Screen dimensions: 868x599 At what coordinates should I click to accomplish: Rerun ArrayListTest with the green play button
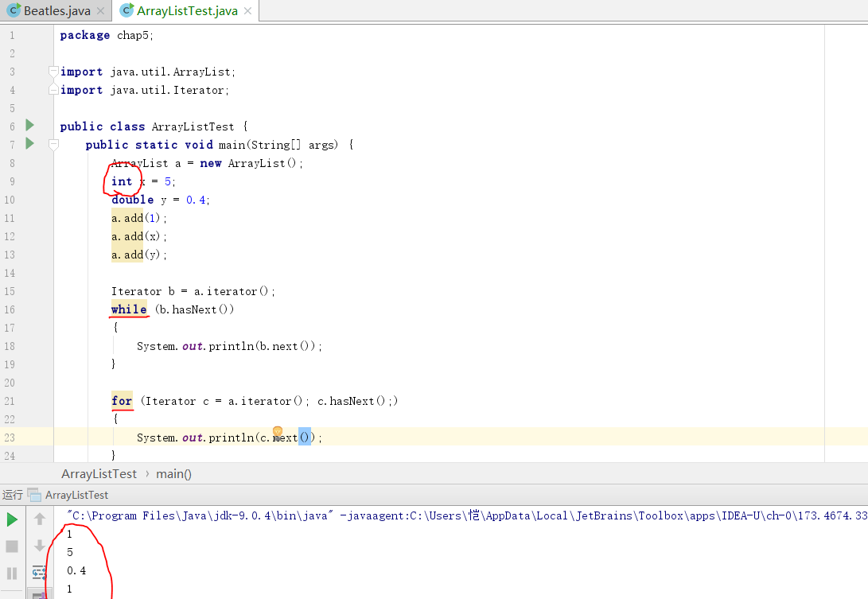[x=12, y=519]
